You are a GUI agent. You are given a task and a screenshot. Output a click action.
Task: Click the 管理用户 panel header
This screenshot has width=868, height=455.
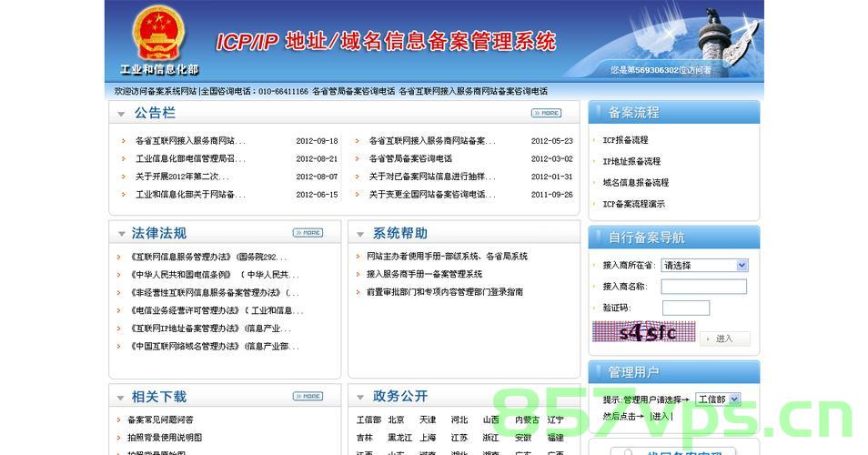[x=673, y=372]
